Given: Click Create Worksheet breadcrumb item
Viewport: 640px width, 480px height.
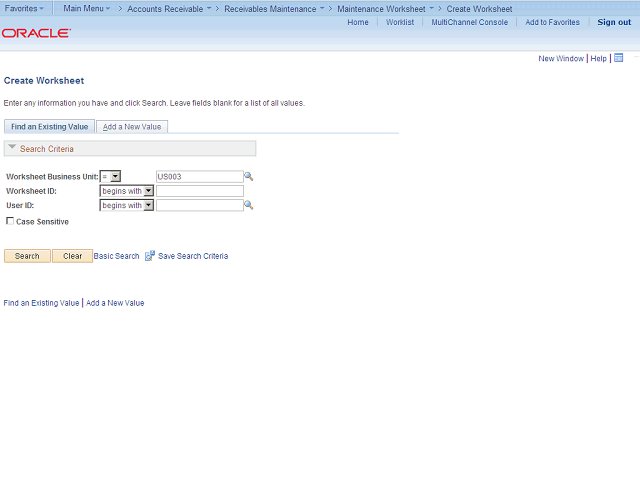Looking at the screenshot, I should tap(479, 9).
